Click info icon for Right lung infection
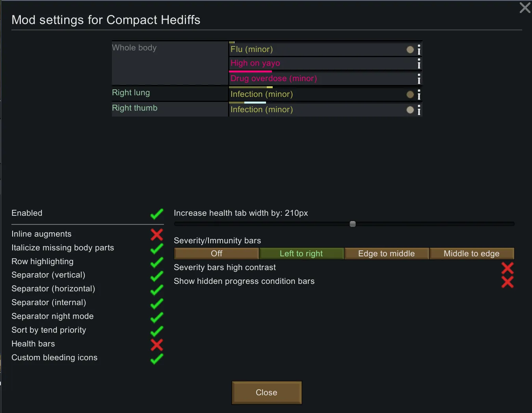The width and height of the screenshot is (532, 413). pos(419,94)
